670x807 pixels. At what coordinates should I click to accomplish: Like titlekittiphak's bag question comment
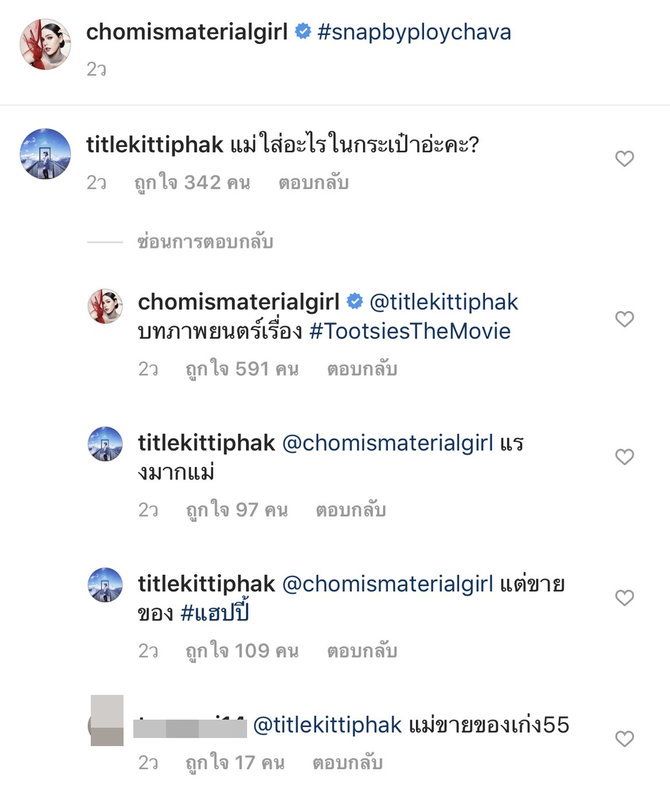click(624, 159)
